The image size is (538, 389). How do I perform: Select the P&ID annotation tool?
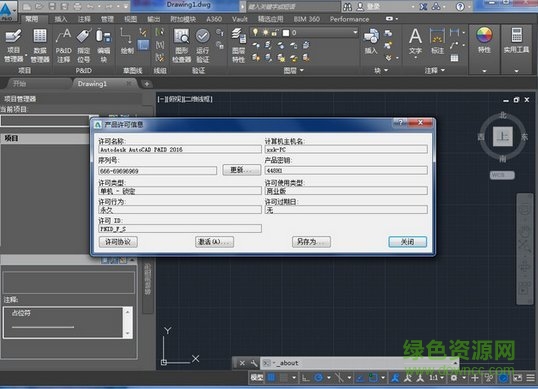pyautogui.click(x=63, y=45)
